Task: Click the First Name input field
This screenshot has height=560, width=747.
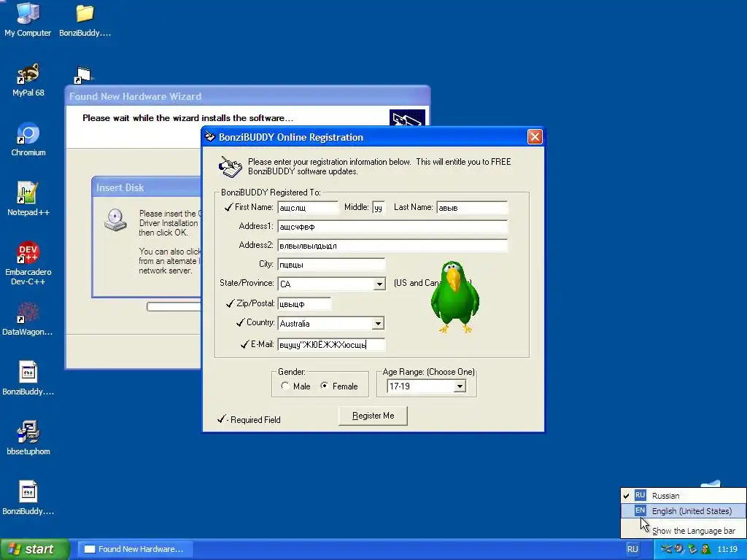Action: [x=308, y=208]
